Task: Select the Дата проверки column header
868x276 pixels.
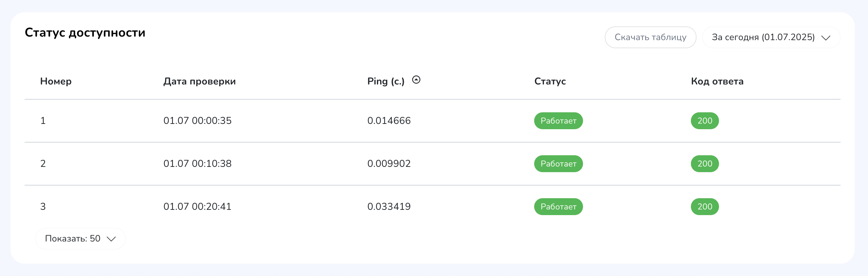Action: point(200,81)
